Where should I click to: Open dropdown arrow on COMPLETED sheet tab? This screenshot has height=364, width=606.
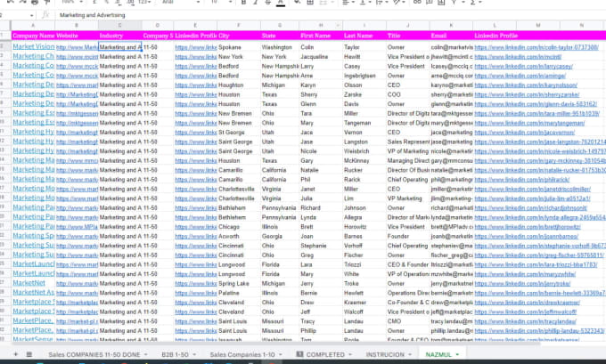click(350, 354)
